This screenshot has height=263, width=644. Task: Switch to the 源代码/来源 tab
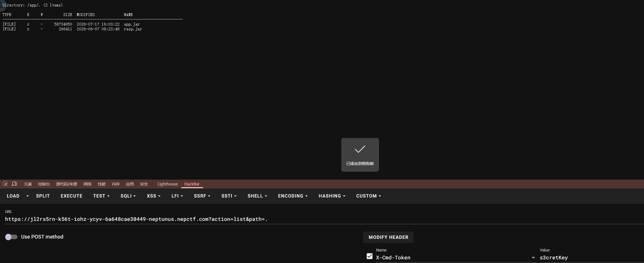66,184
